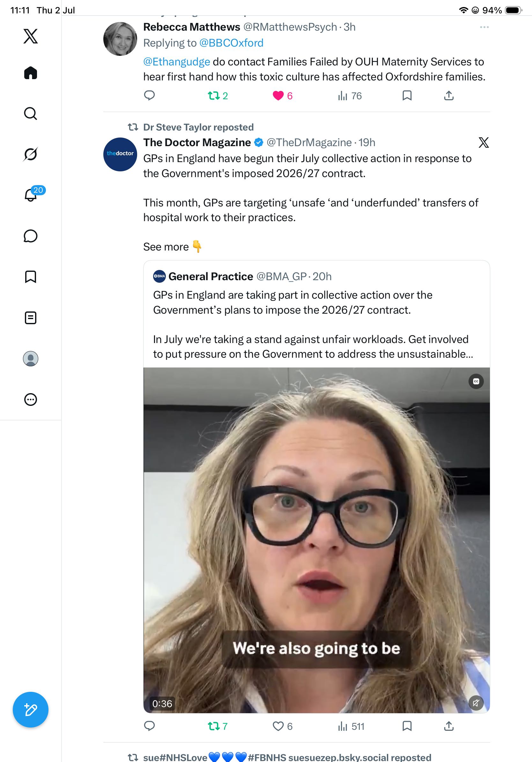532x762 pixels.
Task: Open the profile avatar icon in sidebar
Action: coord(31,358)
